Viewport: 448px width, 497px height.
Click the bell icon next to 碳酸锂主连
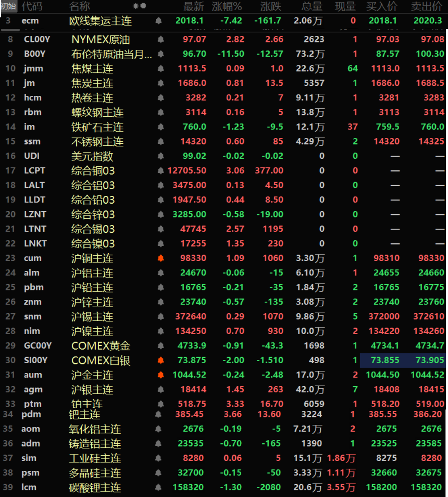tap(158, 487)
